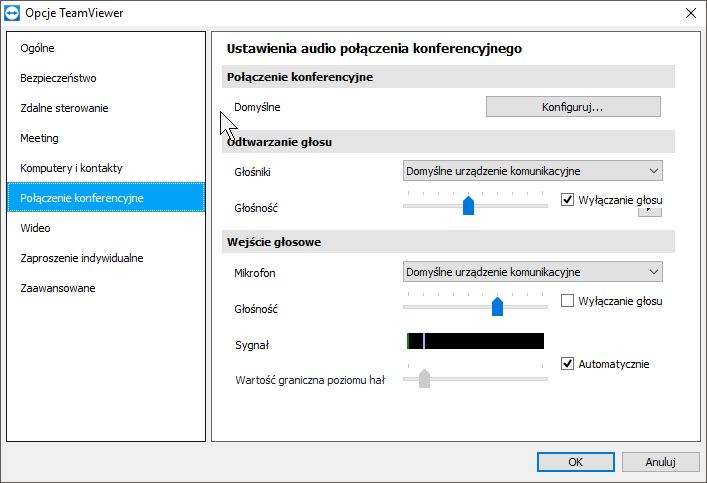
Task: Toggle speaker Wyłączanie głosu checkbox
Action: (x=568, y=200)
